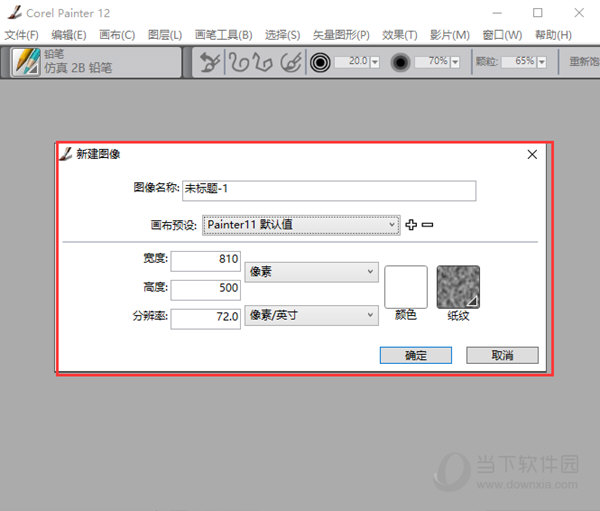The height and width of the screenshot is (511, 600).
Task: Open grain 65% dropdown arrow
Action: (541, 62)
